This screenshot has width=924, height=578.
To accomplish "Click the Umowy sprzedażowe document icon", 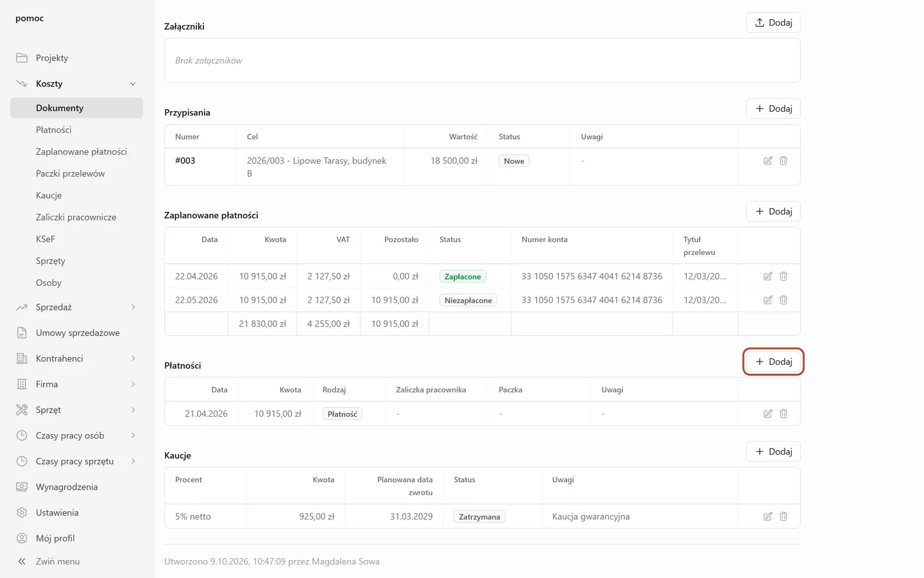I will point(22,333).
